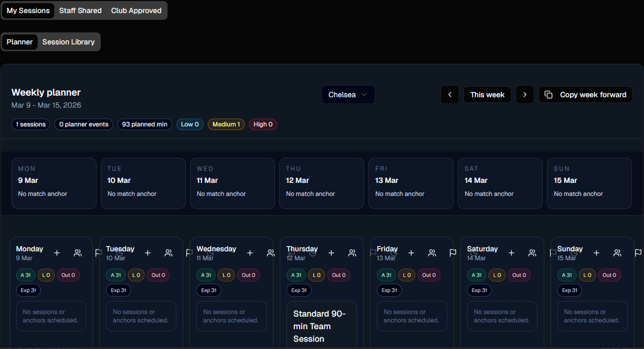The width and height of the screenshot is (644, 349).
Task: Toggle the Exp 31 badge under Thursday
Action: [x=299, y=290]
